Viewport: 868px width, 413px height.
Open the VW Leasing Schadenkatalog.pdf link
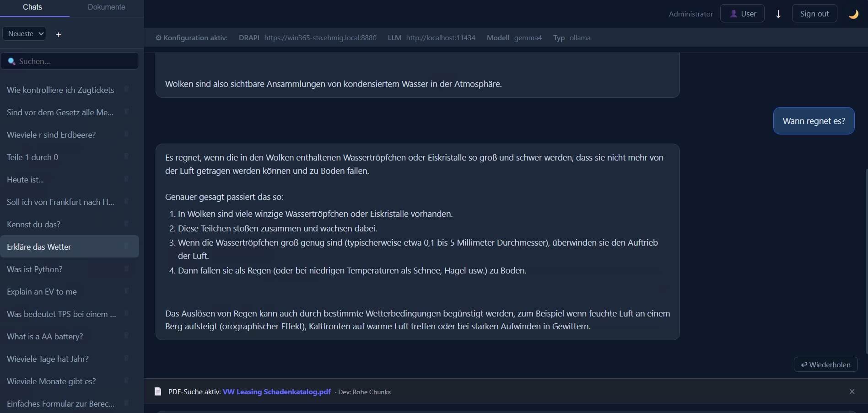click(x=276, y=392)
